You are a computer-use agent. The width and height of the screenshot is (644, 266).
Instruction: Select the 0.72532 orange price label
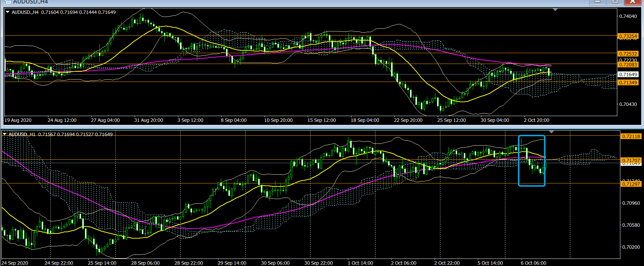[628, 54]
